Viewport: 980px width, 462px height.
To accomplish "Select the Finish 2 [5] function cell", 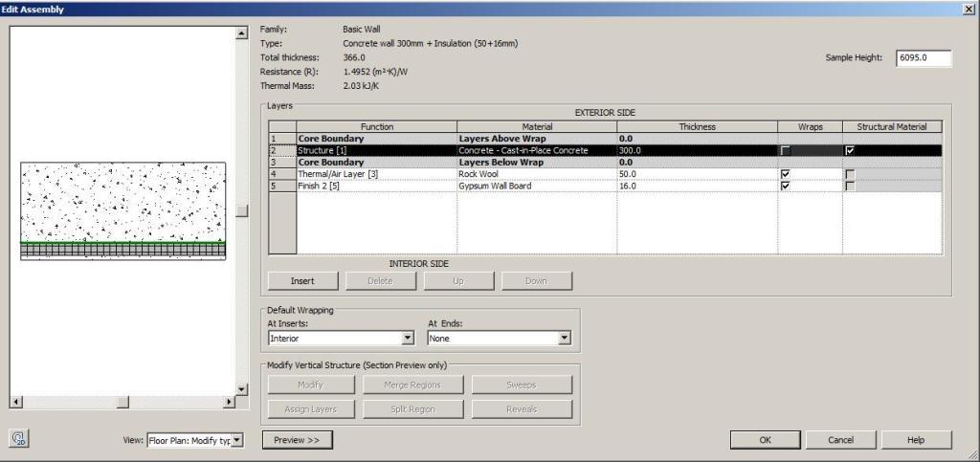I will pos(377,187).
